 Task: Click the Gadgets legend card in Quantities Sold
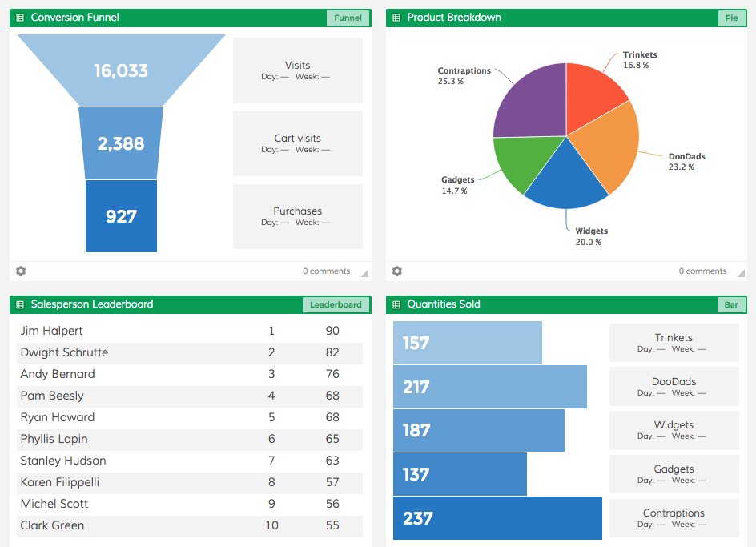coord(674,474)
